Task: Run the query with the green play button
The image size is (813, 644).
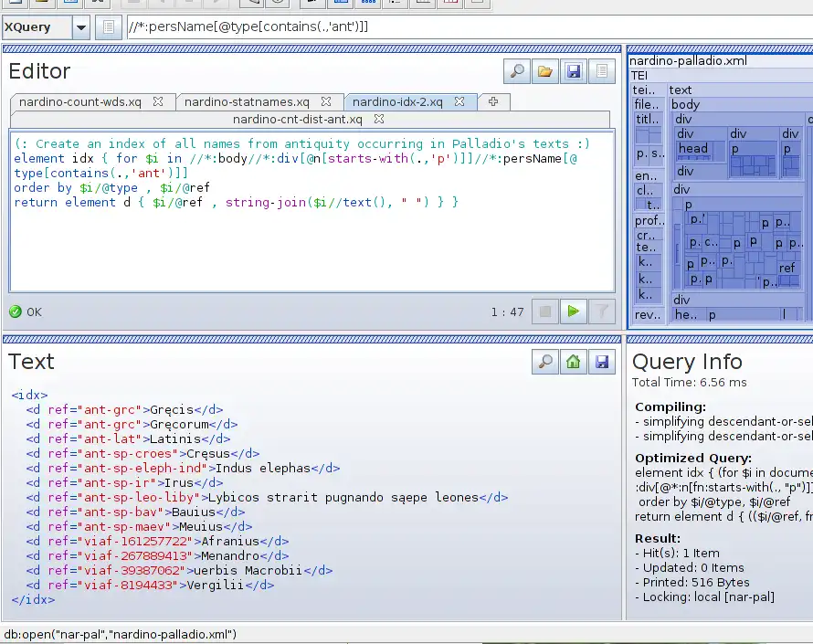Action: coord(573,311)
